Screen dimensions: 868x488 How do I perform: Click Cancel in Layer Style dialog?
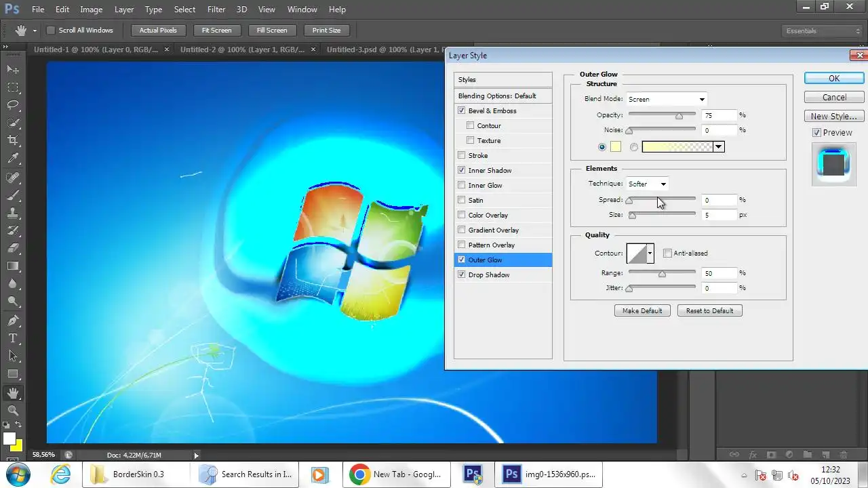[x=834, y=97]
